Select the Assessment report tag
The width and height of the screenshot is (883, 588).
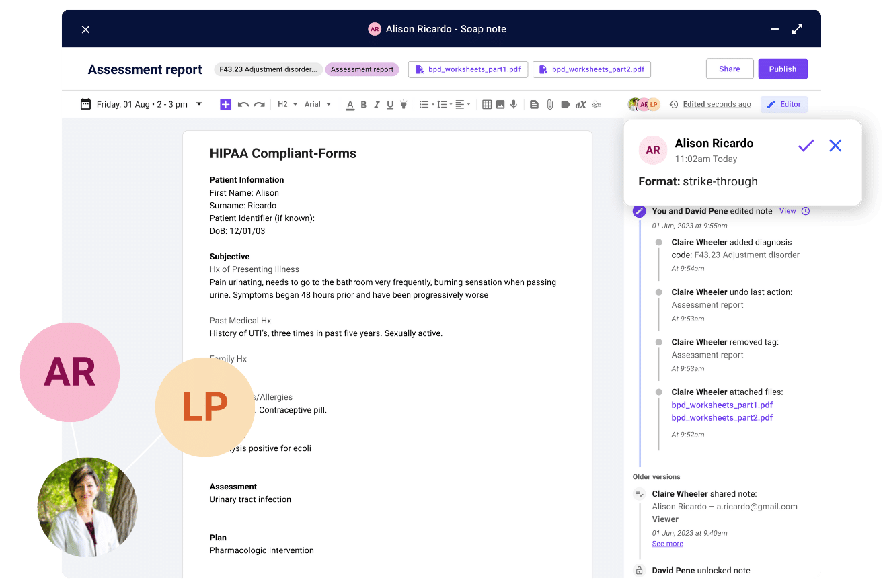click(362, 69)
